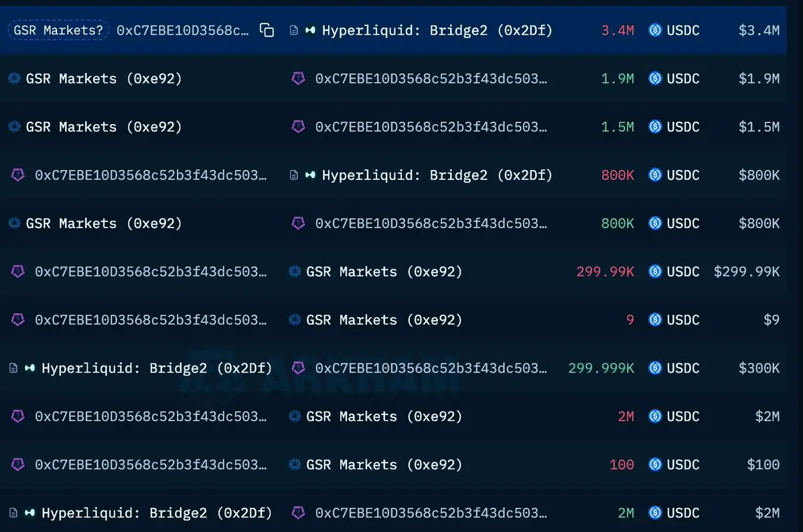Open the 0xC7EBE10D sender address in the red 800K row
Screen dimensions: 803x532
[151, 175]
